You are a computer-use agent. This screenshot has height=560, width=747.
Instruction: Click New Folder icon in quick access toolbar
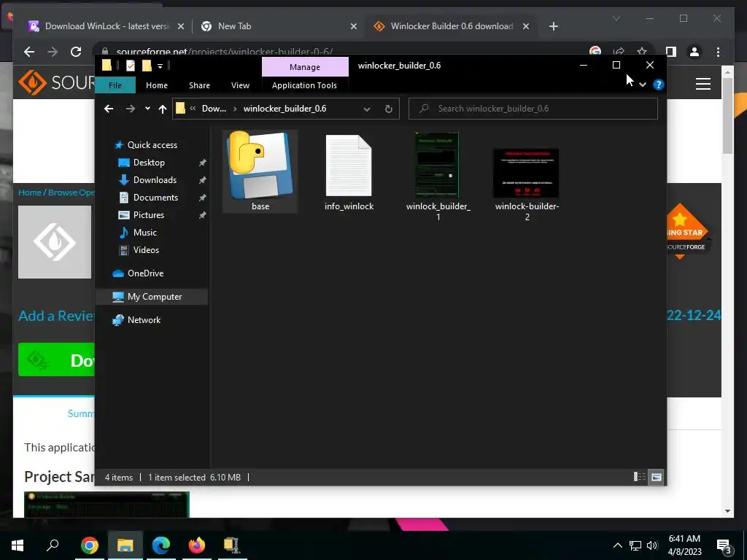[147, 66]
